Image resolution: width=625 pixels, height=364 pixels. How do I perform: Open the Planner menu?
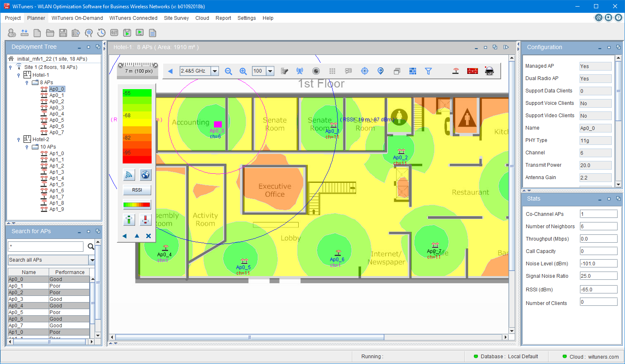click(36, 18)
